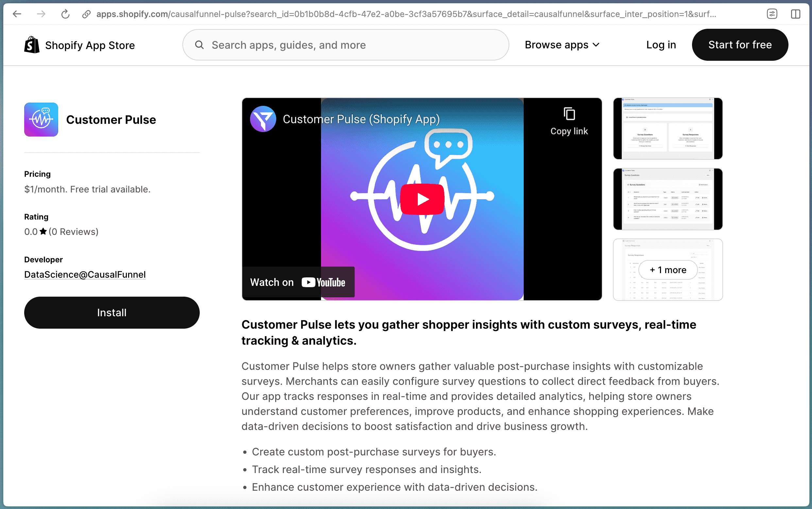
Task: Open the DataScience@CausalFunnel developer link
Action: click(x=85, y=274)
